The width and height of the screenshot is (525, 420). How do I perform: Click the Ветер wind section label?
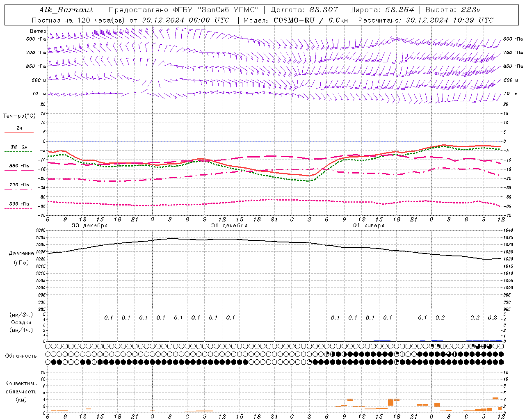[x=38, y=31]
